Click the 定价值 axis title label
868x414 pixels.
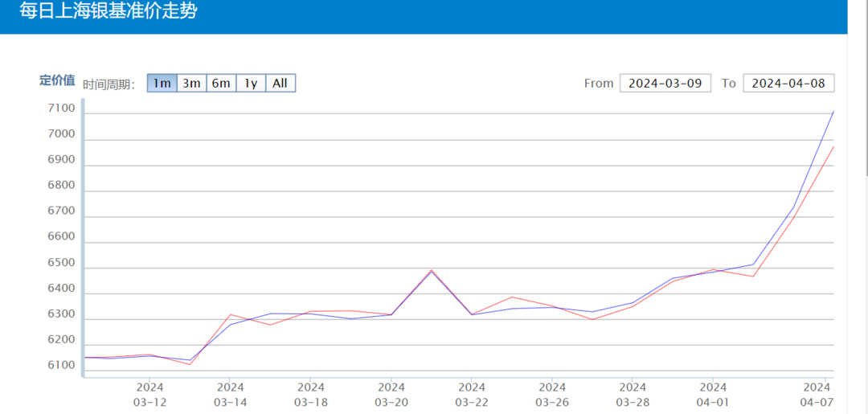[57, 80]
